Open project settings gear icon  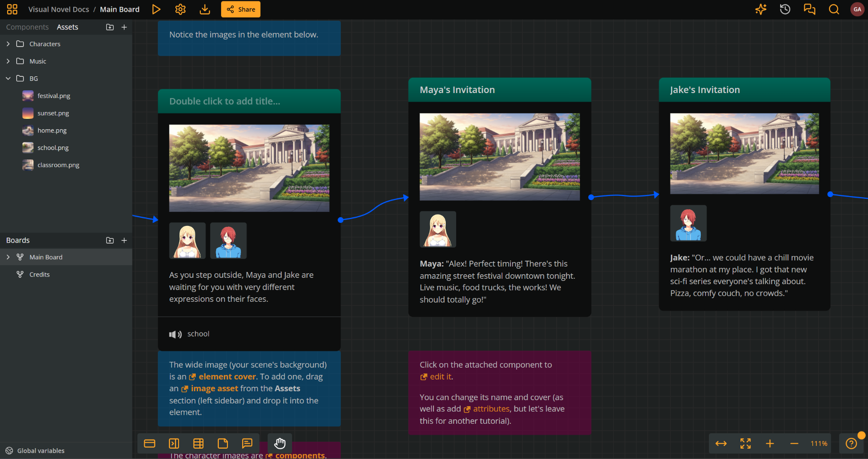point(180,9)
